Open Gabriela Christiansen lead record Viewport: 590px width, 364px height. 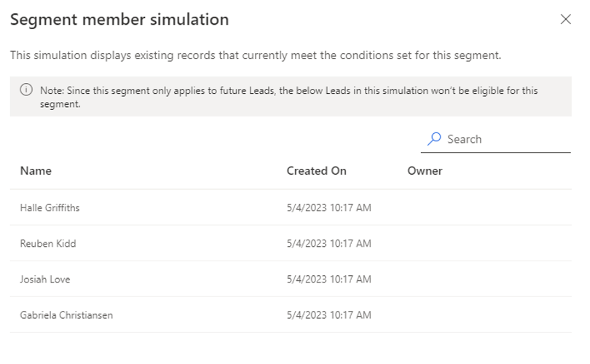pos(66,315)
